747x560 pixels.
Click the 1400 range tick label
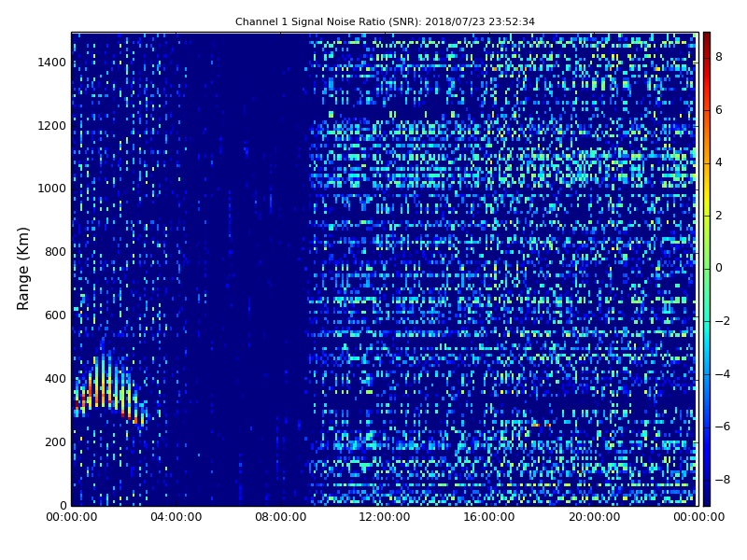[x=52, y=63]
